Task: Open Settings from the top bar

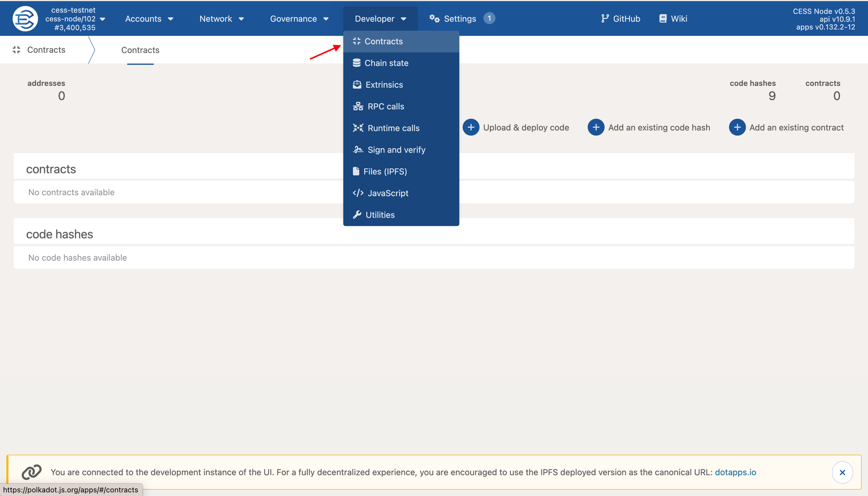Action: (460, 19)
